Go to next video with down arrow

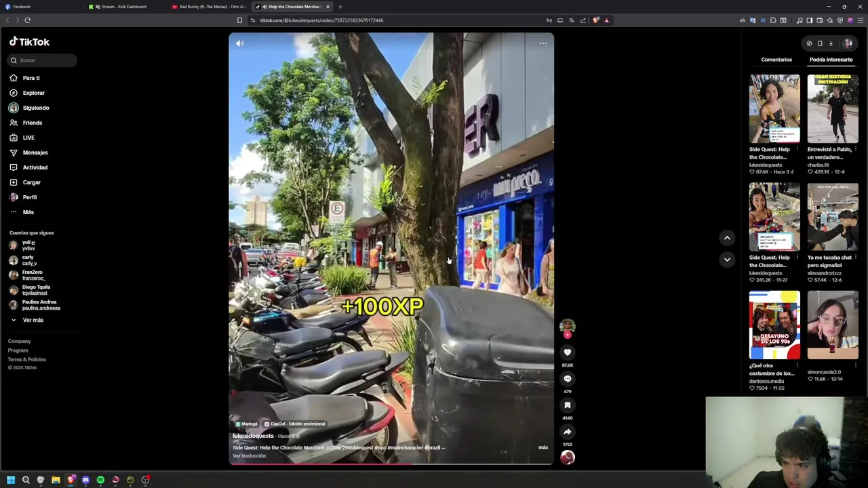(x=727, y=260)
